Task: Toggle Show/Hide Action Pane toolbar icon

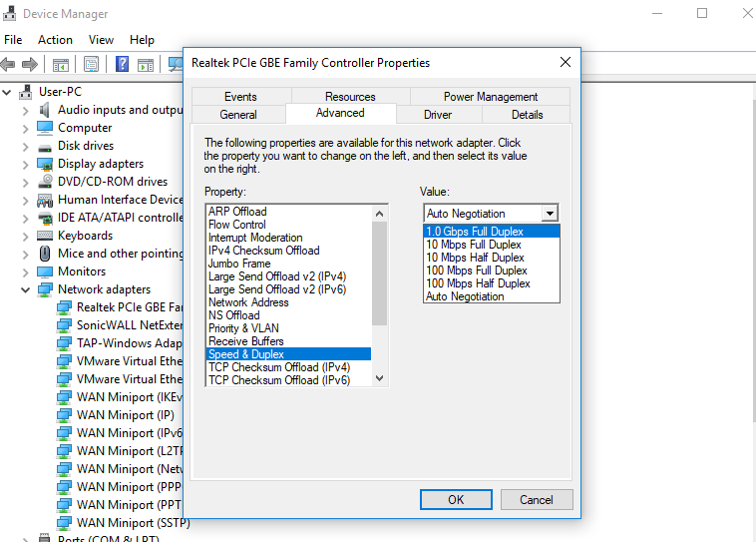Action: [x=146, y=64]
